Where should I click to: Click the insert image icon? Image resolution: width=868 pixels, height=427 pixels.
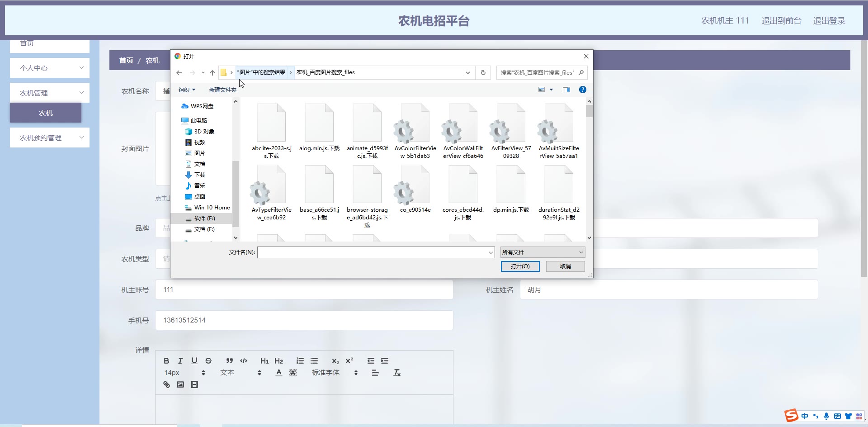coord(180,384)
